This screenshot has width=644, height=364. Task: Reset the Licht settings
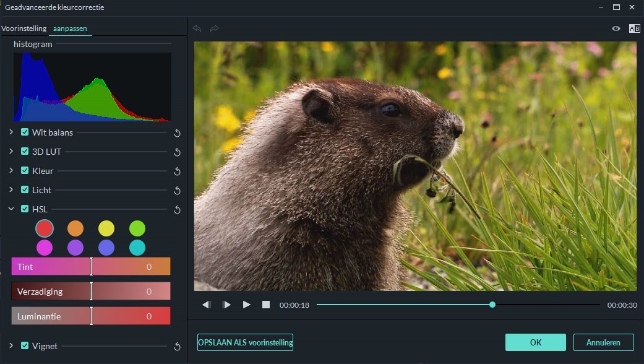(x=177, y=191)
